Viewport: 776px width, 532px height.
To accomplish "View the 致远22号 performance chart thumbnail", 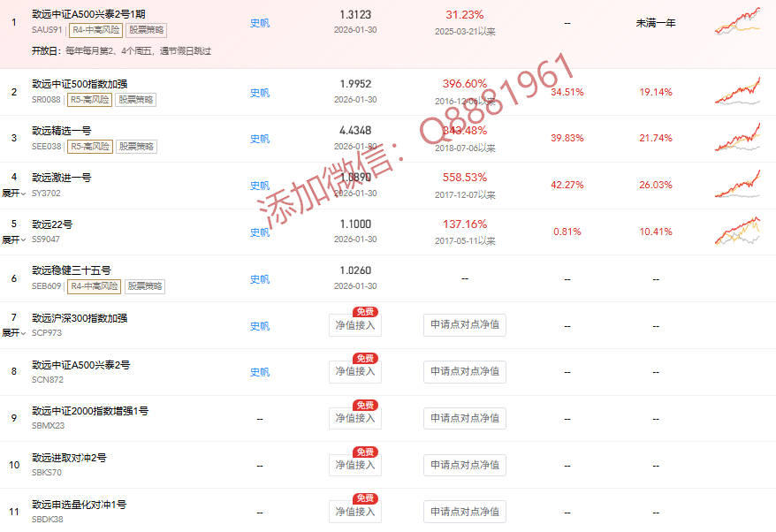I will tap(736, 232).
